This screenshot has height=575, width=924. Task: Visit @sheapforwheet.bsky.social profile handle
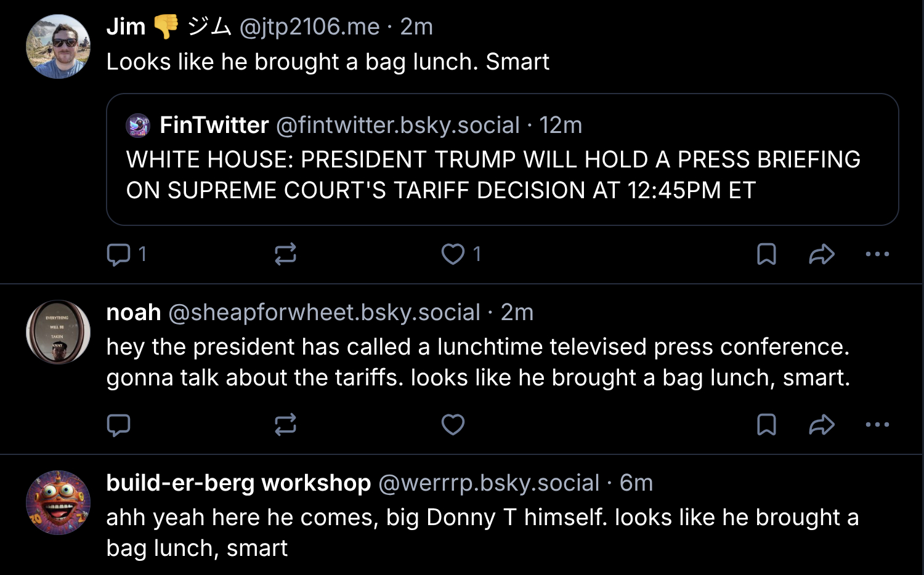(x=324, y=313)
